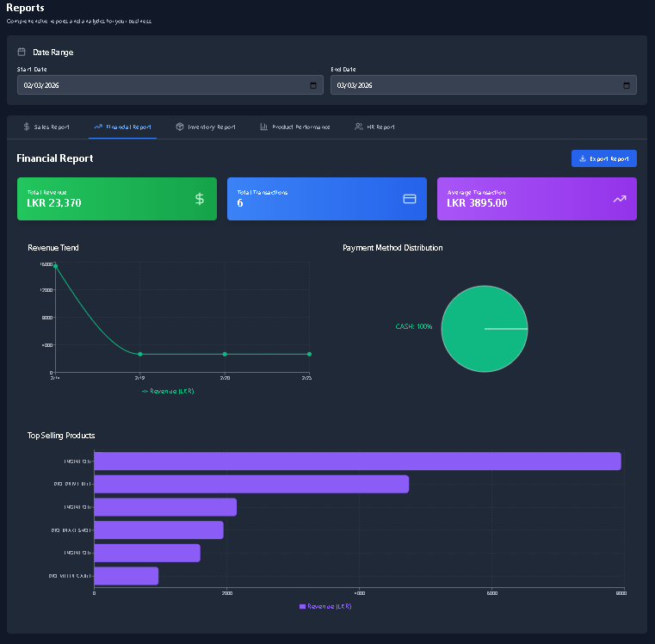Click the 'Reports' page heading
Image resolution: width=655 pixels, height=644 pixels.
tap(25, 8)
